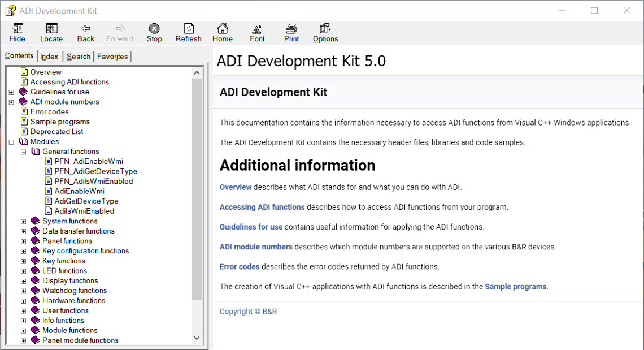Image resolution: width=644 pixels, height=350 pixels.
Task: Switch to the Index tab
Action: pyautogui.click(x=49, y=57)
